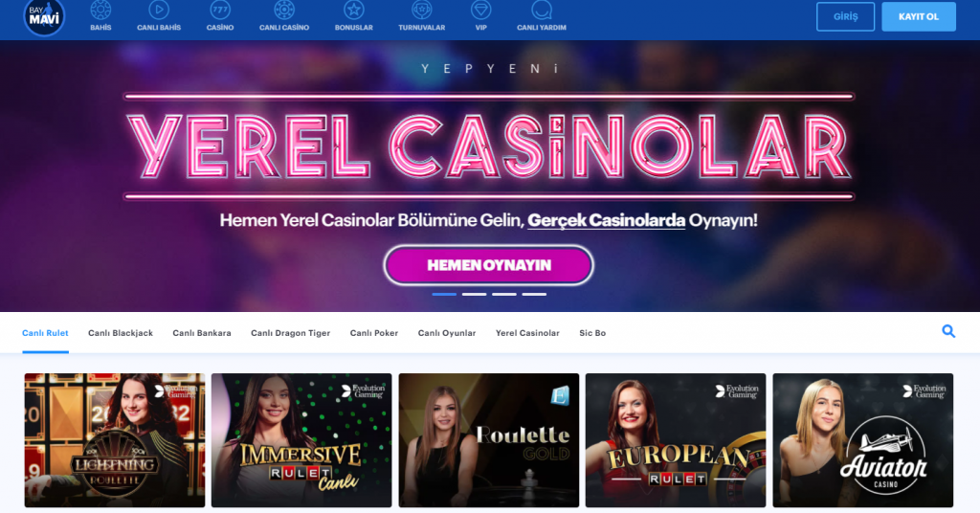Click the blue search magnifier icon
The image size is (980, 513).
coord(948,332)
